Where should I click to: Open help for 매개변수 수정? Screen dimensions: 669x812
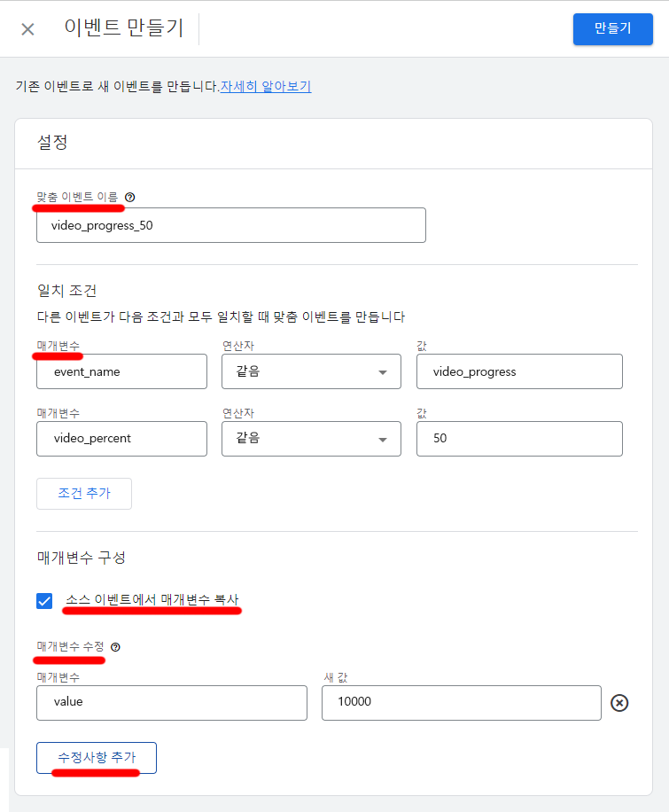pos(113,648)
